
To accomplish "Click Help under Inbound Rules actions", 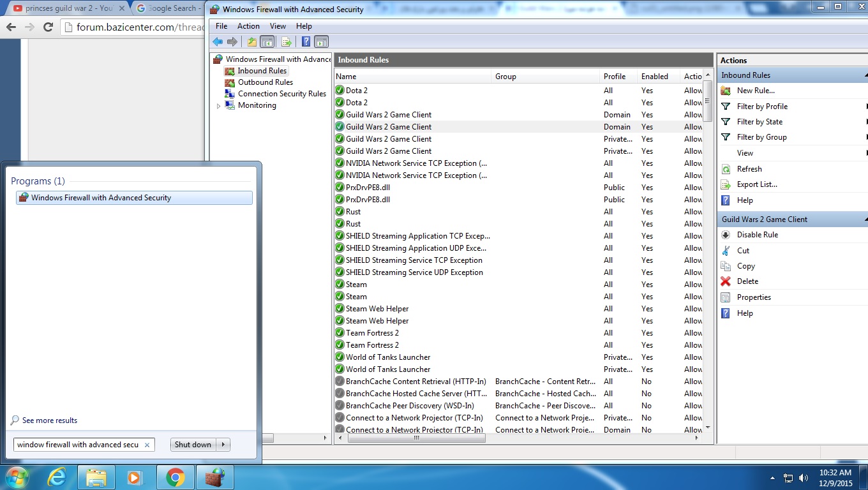I will (x=745, y=200).
